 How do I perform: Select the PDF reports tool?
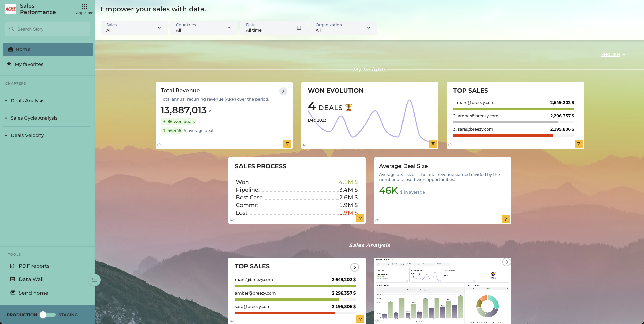click(34, 266)
